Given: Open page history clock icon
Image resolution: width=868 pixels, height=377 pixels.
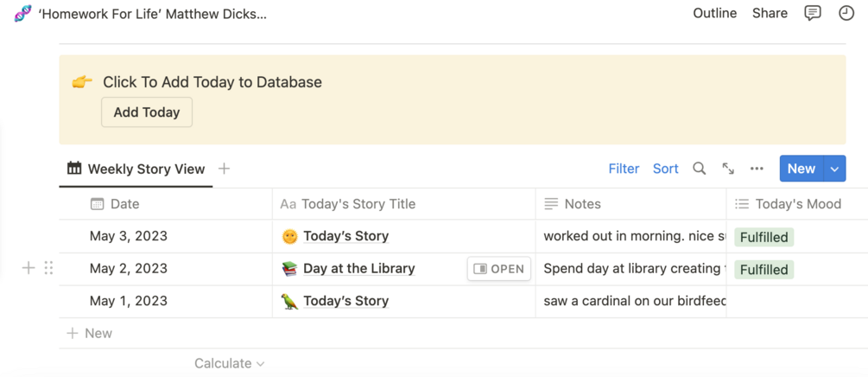Looking at the screenshot, I should [846, 13].
